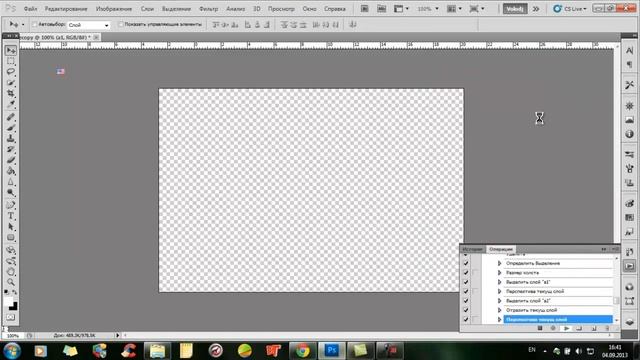Play the selected operation

(567, 328)
